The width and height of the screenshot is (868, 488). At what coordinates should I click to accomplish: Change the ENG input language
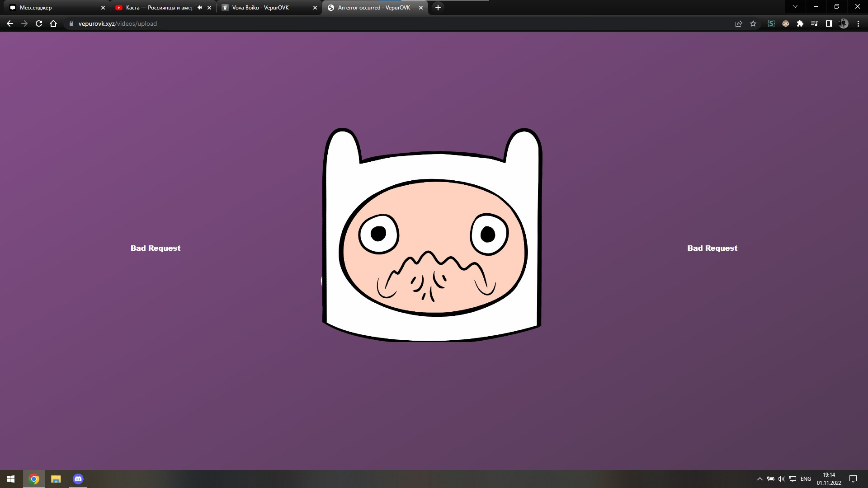click(806, 479)
